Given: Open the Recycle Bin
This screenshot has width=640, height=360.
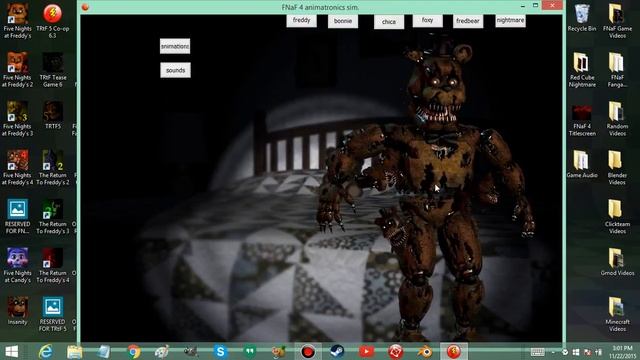Looking at the screenshot, I should (x=582, y=18).
